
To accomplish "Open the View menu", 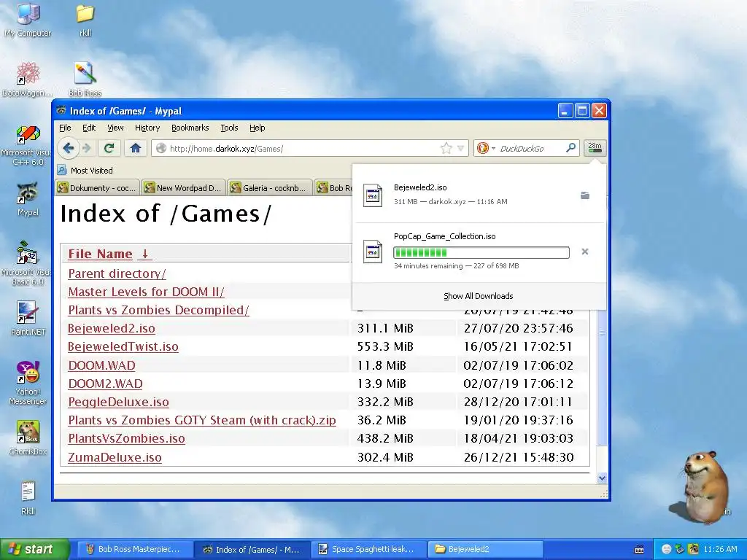I will coord(115,128).
